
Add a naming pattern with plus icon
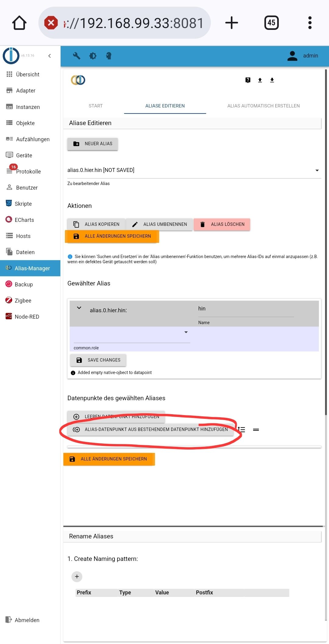coord(77,576)
